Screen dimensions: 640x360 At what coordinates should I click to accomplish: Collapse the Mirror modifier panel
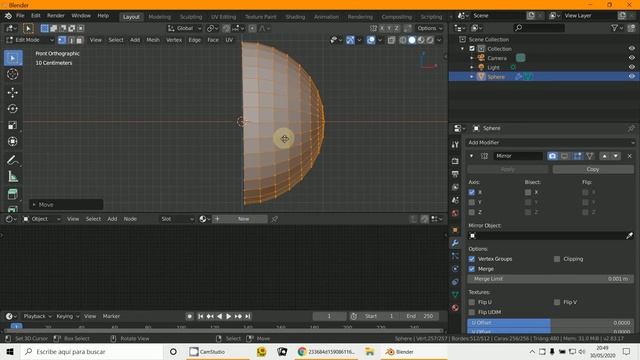(x=471, y=156)
